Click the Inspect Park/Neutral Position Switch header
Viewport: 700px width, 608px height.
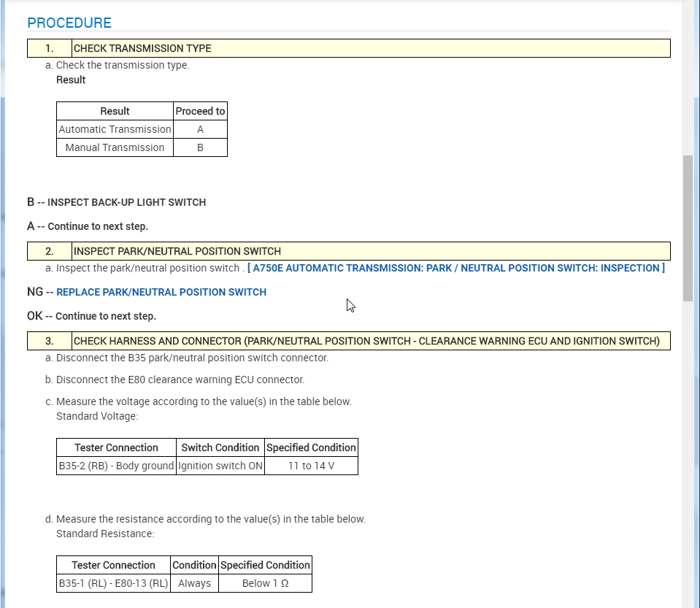(349, 251)
